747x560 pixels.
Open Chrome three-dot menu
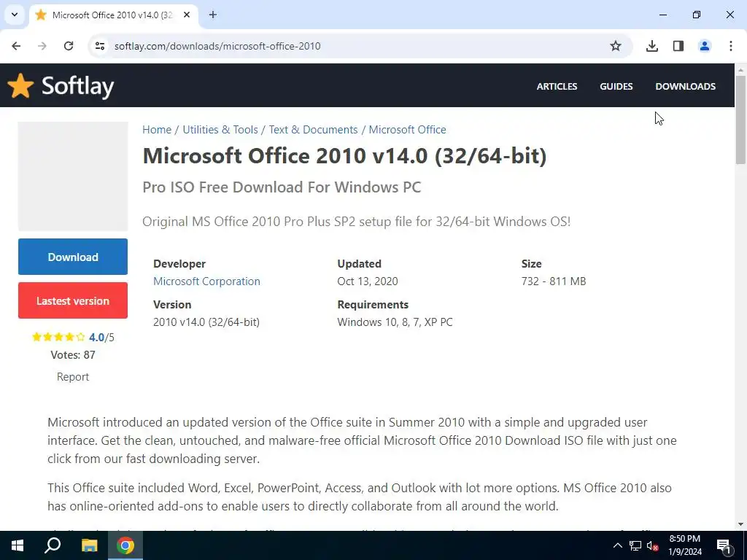pyautogui.click(x=730, y=46)
